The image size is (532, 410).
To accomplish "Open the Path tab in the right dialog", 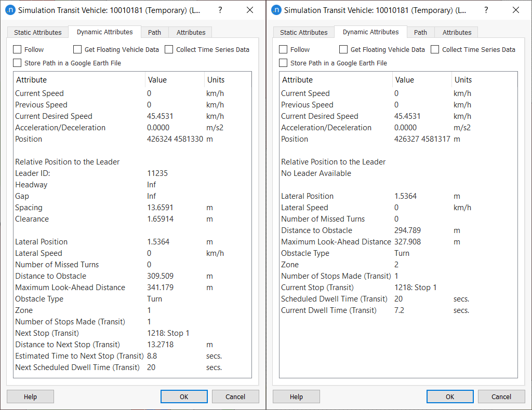I will (420, 32).
